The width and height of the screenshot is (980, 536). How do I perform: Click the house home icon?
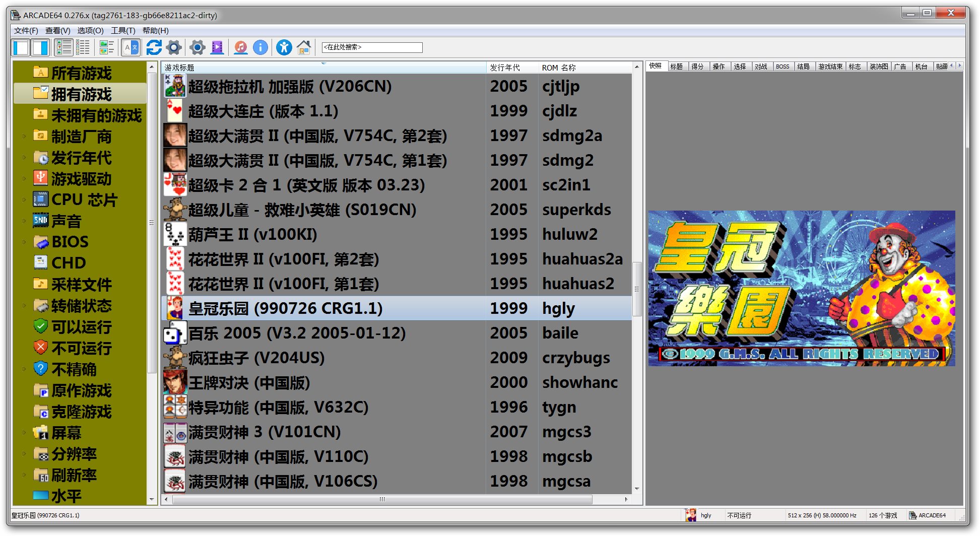click(x=304, y=48)
